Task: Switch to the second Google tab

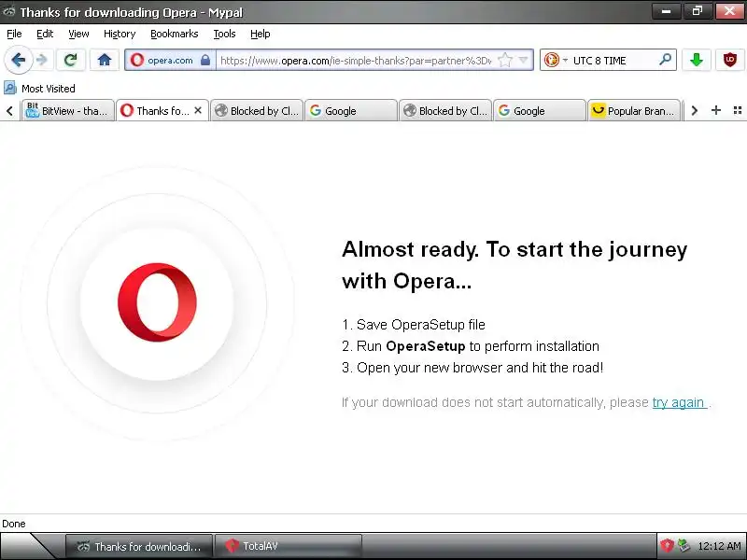Action: point(540,110)
